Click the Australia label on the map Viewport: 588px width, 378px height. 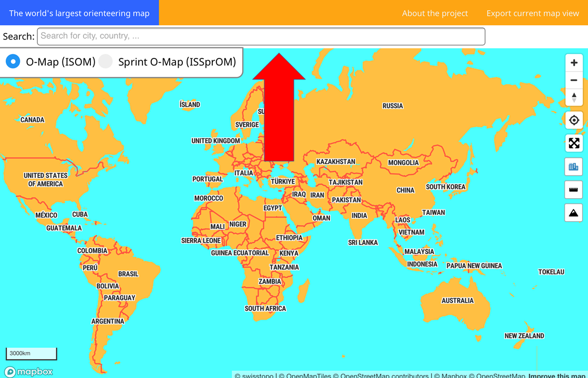tap(457, 301)
